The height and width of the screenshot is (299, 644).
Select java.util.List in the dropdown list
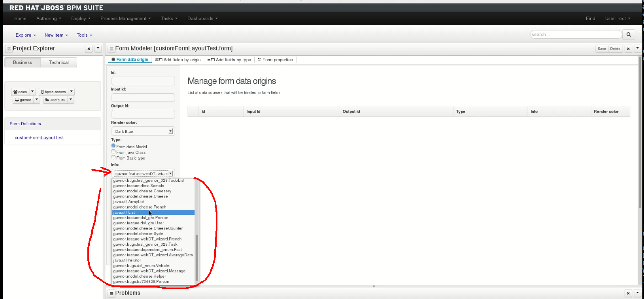point(153,212)
